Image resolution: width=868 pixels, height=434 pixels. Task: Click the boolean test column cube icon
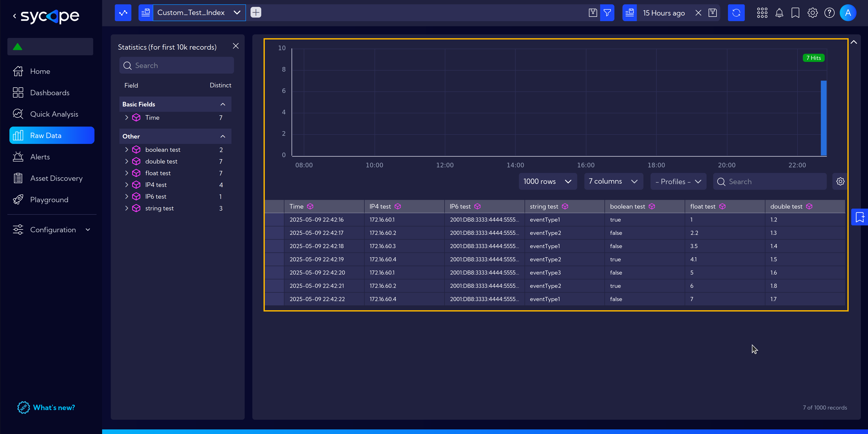click(x=652, y=206)
